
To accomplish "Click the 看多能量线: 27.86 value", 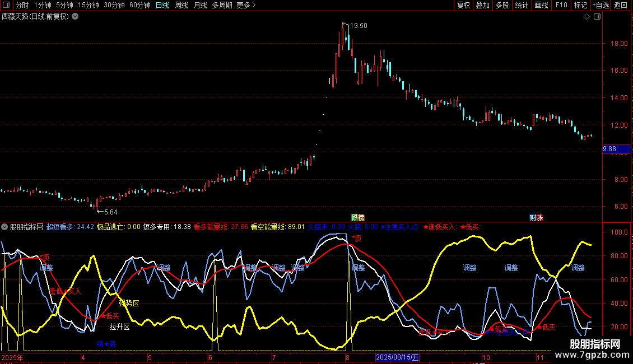I will (x=221, y=227).
